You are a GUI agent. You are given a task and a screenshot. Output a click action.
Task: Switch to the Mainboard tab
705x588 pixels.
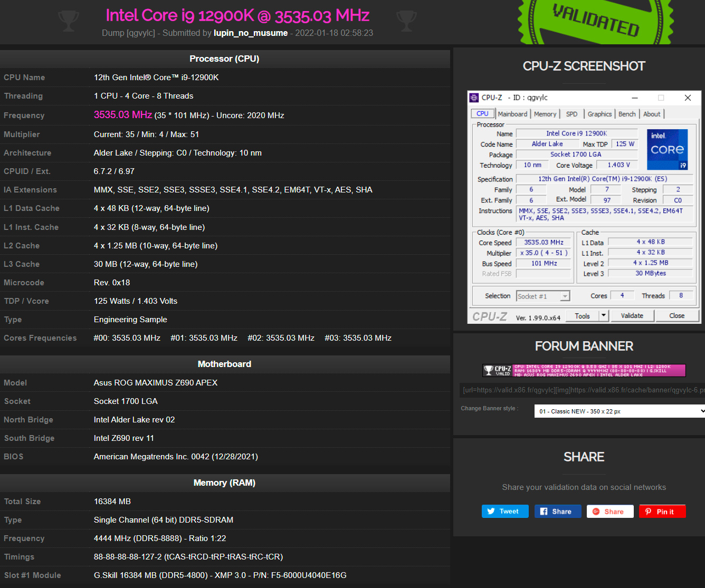(512, 114)
